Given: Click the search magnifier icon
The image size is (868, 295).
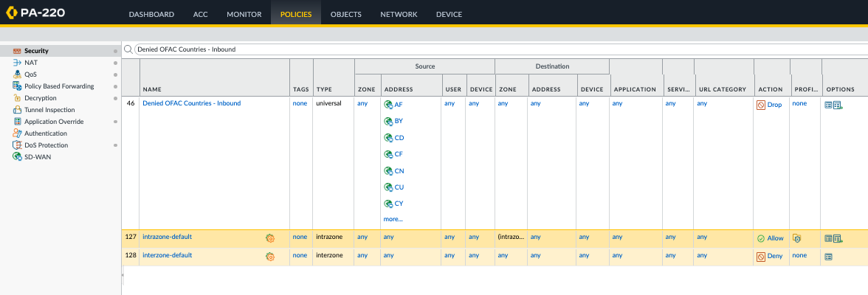Looking at the screenshot, I should pos(128,49).
